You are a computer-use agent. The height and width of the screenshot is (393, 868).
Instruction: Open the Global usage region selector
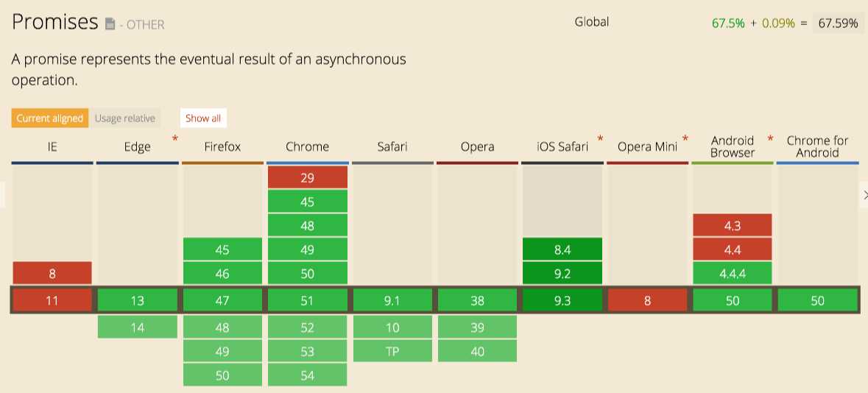(591, 22)
